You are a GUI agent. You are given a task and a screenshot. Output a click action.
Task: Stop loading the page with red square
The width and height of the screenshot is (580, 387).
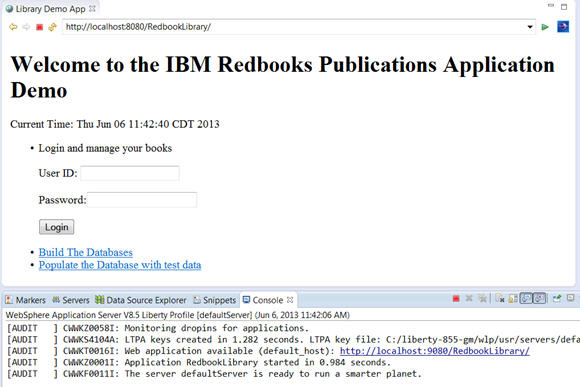click(40, 27)
